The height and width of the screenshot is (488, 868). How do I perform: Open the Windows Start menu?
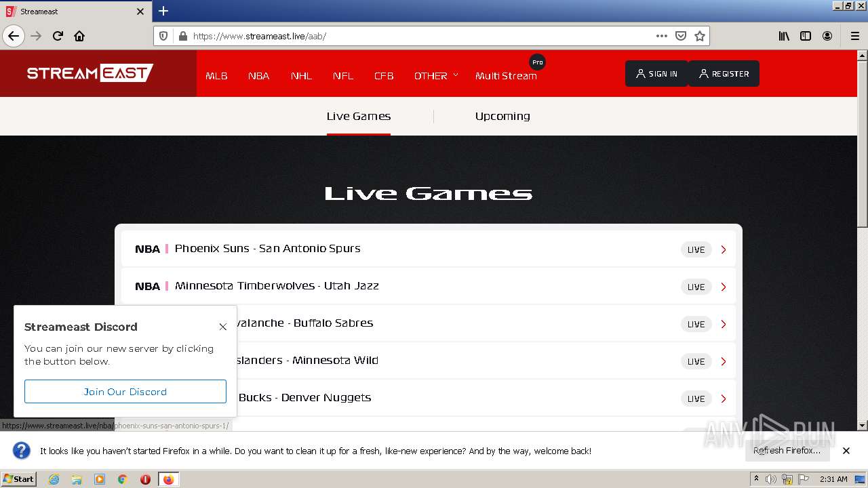point(18,479)
